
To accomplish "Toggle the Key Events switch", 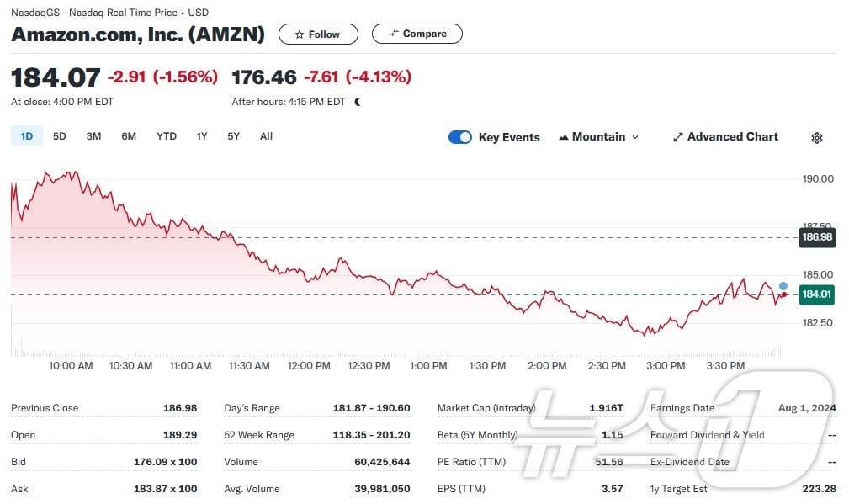I will pyautogui.click(x=460, y=137).
